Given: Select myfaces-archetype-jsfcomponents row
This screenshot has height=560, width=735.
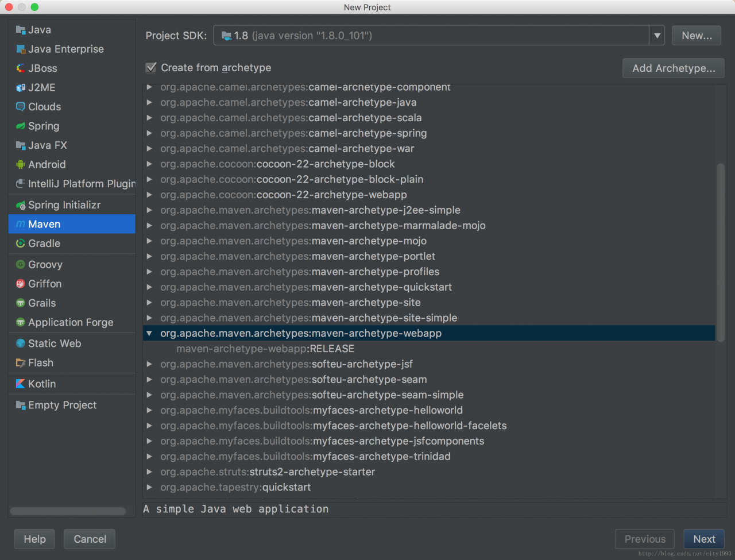Looking at the screenshot, I should (429, 441).
